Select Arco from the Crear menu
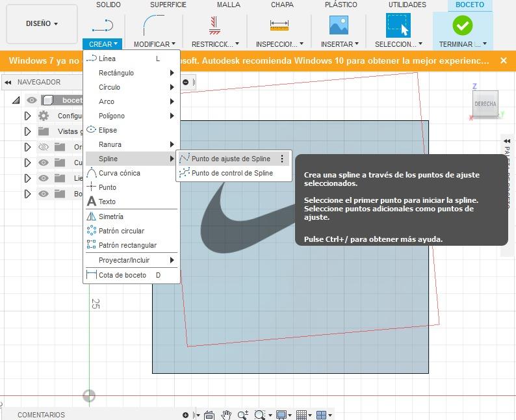 131,101
